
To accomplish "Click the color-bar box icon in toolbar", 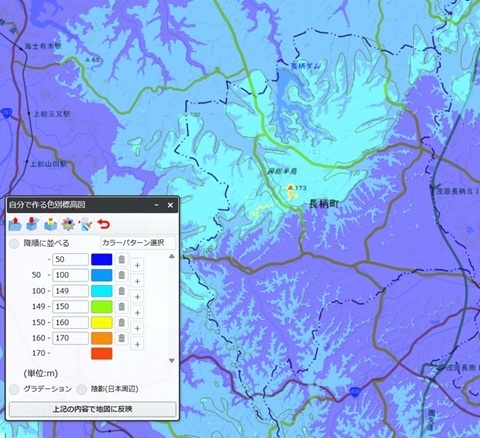I will pyautogui.click(x=50, y=224).
